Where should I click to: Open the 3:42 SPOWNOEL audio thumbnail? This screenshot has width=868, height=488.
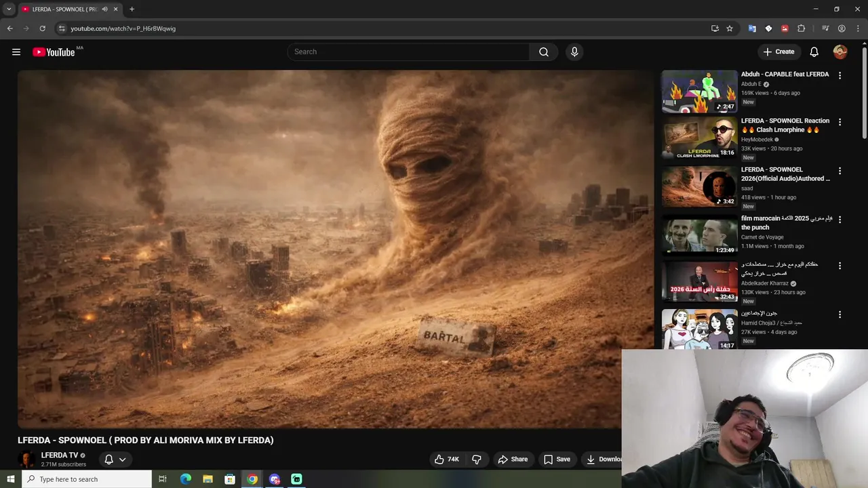pos(699,186)
